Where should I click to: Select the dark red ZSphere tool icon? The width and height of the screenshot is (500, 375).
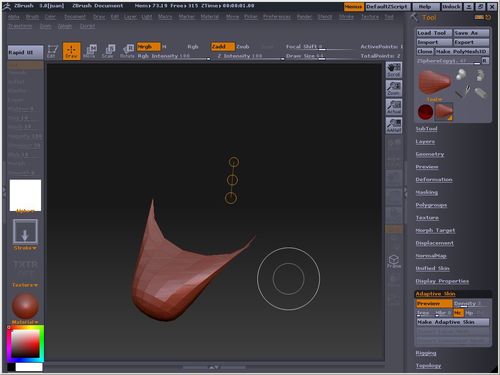click(425, 112)
